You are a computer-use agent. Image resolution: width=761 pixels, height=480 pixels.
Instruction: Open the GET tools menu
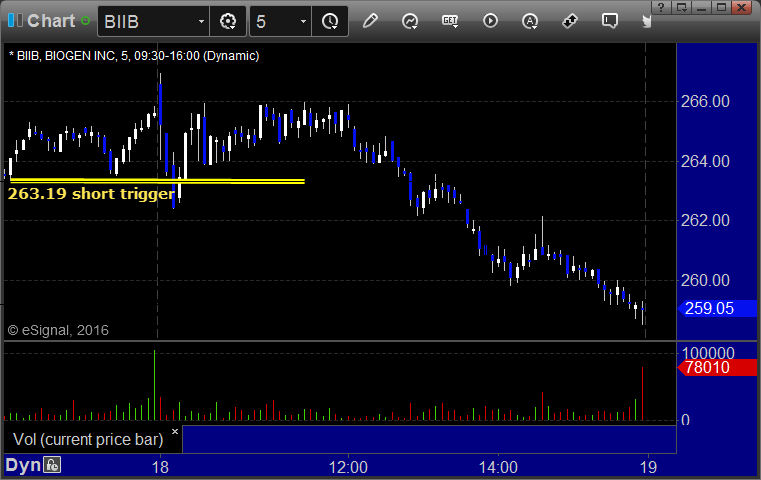[450, 21]
